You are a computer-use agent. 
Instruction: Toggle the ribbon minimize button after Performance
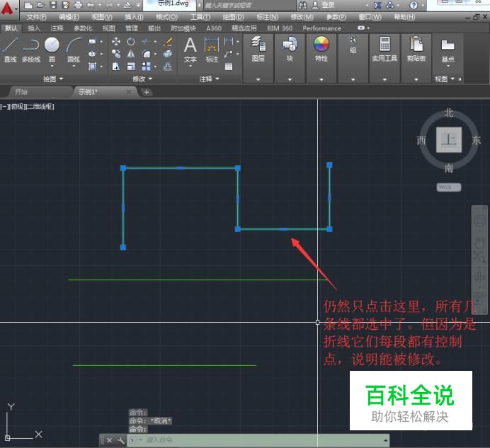[361, 28]
